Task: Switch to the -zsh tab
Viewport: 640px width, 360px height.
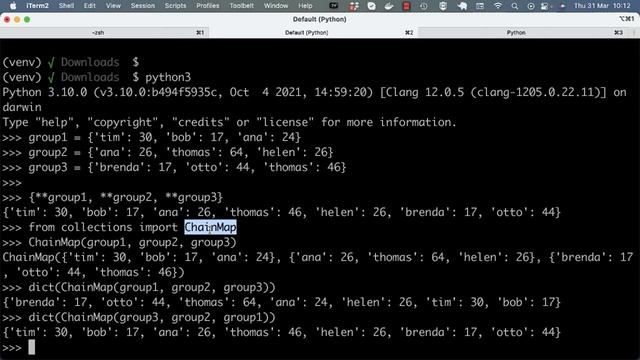Action: [104, 33]
